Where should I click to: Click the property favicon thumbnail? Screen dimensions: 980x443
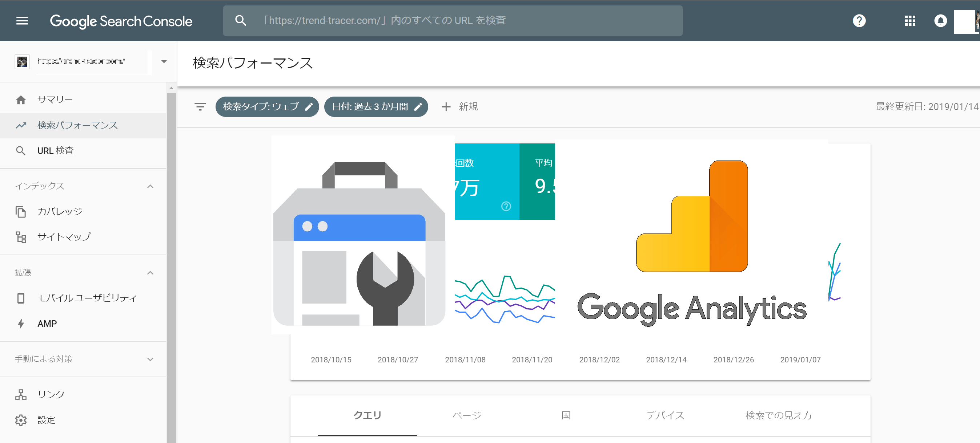click(22, 62)
